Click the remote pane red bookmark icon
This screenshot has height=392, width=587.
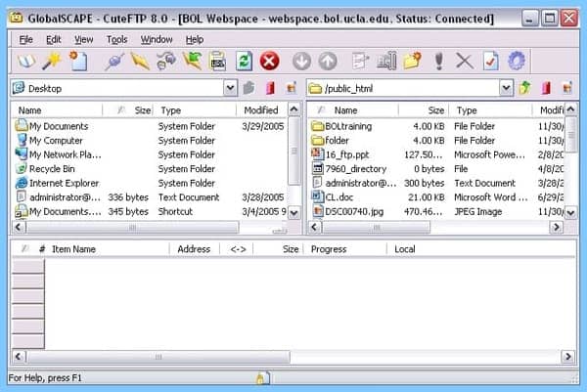[546, 88]
